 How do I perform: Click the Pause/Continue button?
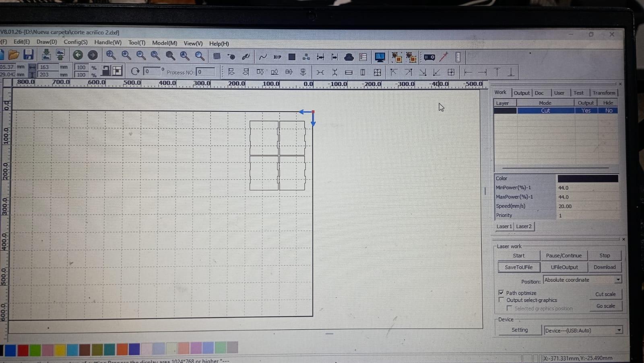coord(563,256)
